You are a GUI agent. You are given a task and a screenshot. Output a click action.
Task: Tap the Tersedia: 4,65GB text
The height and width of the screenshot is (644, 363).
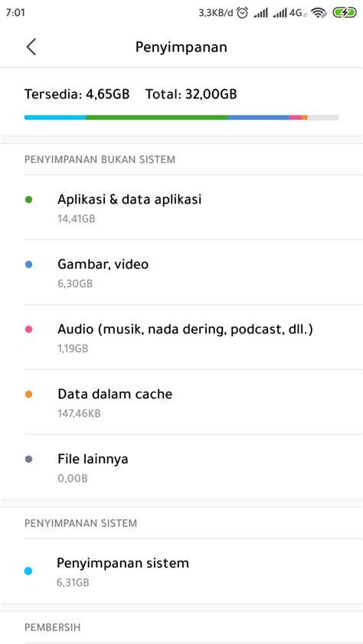[x=77, y=95]
